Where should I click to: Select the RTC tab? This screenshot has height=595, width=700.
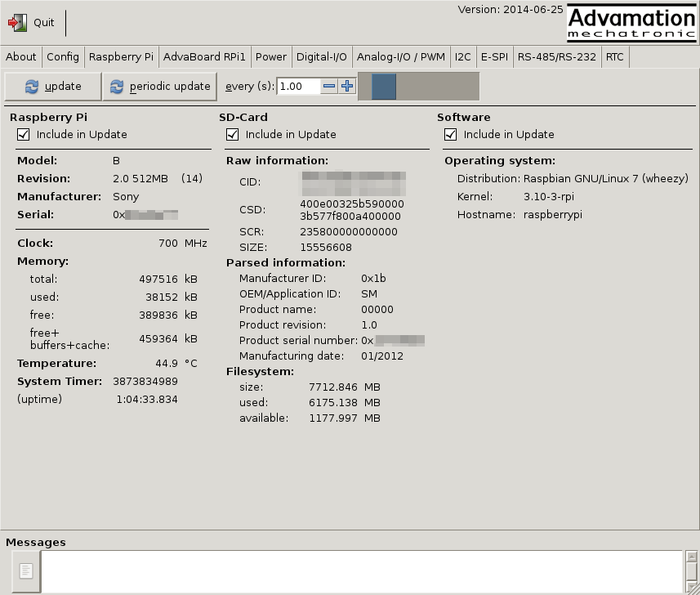(x=615, y=57)
